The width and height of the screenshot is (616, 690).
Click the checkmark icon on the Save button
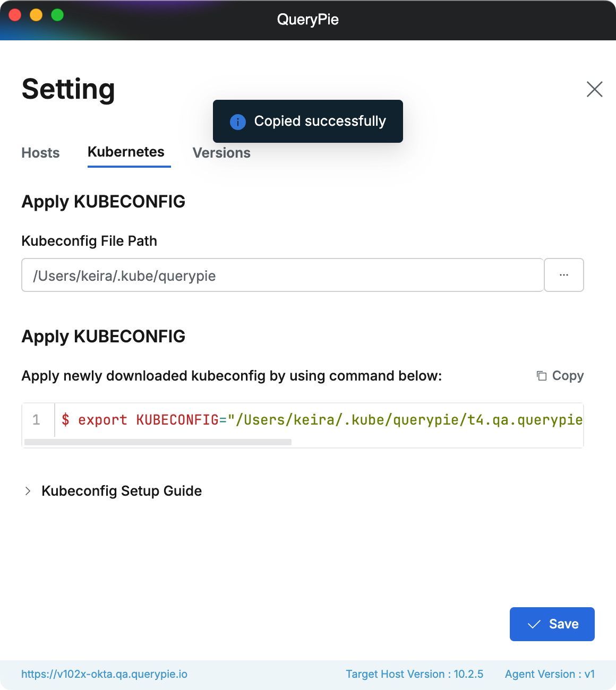pyautogui.click(x=534, y=624)
